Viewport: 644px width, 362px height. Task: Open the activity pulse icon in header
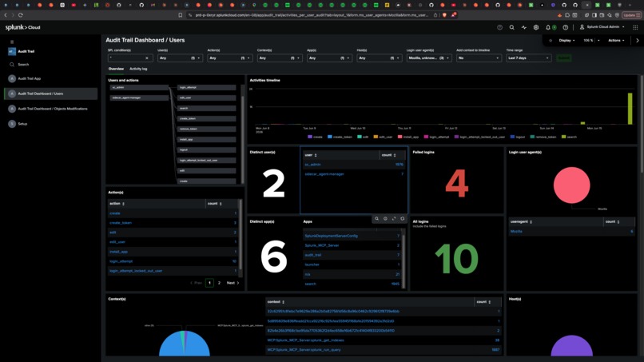523,27
